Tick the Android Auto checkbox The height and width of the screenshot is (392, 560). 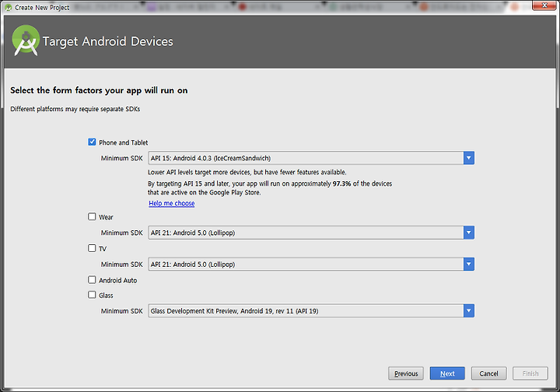tap(92, 280)
